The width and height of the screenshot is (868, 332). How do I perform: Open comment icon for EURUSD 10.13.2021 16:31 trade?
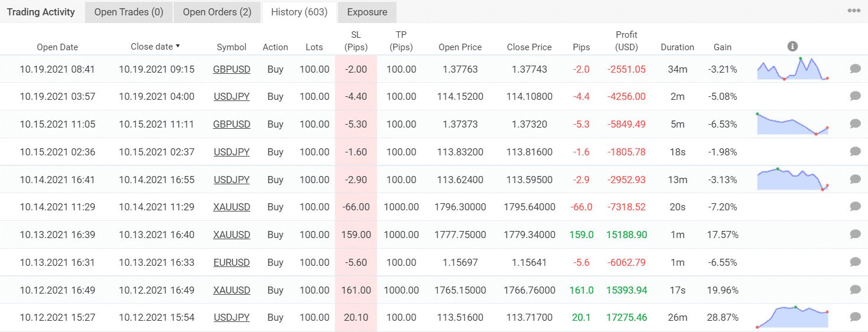tap(855, 262)
